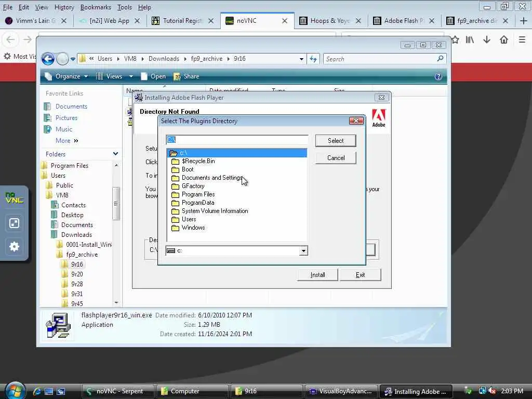Expand More favorite links
Image resolution: width=532 pixels, height=399 pixels.
tap(67, 140)
